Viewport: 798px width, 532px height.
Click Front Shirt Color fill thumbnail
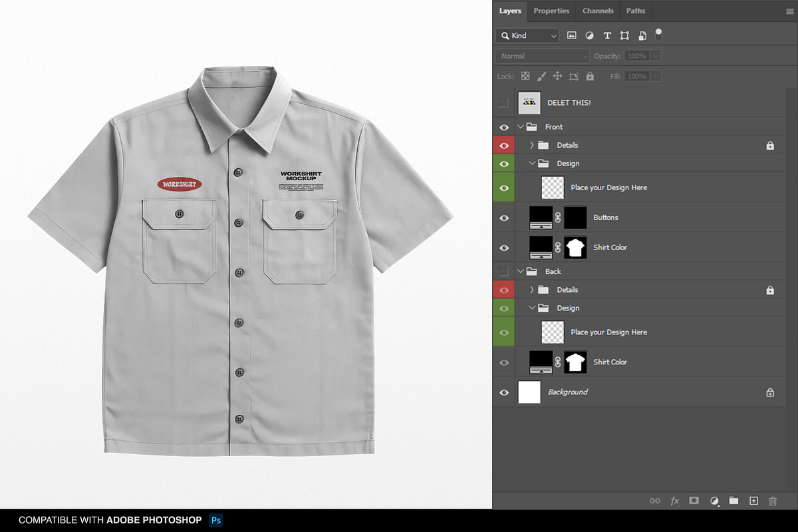(541, 247)
